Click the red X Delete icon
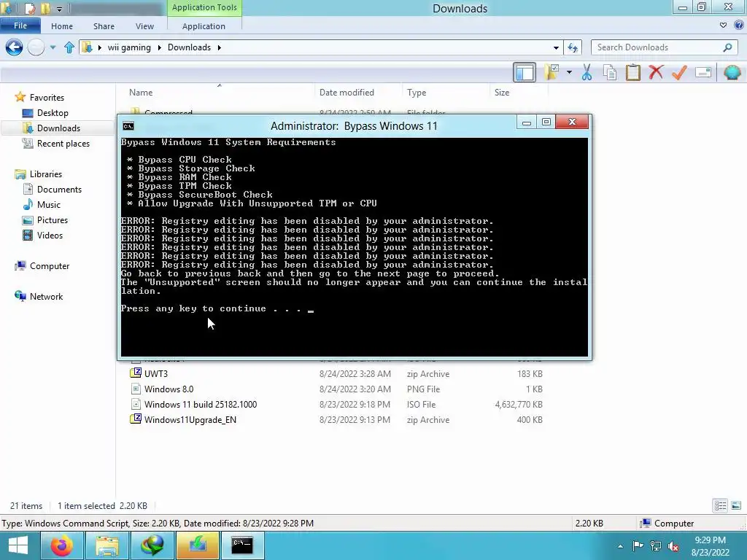 (x=656, y=72)
